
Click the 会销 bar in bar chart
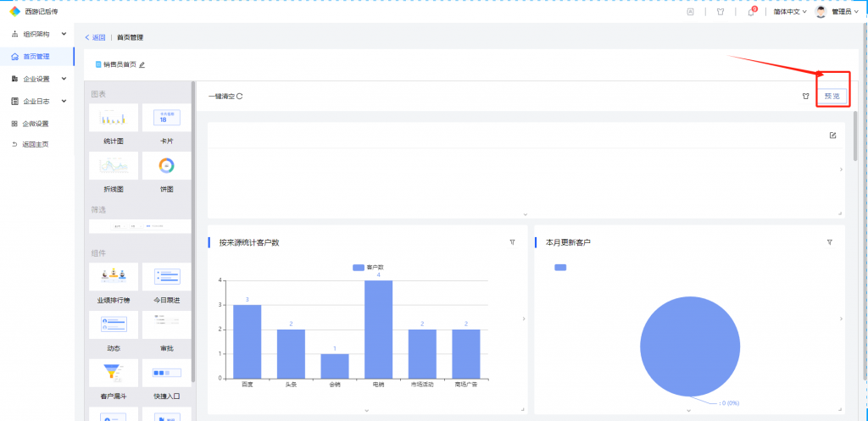pos(334,366)
